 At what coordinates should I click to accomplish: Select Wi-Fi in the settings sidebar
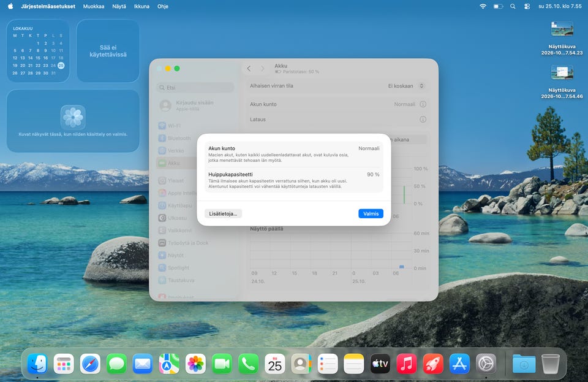[195, 126]
